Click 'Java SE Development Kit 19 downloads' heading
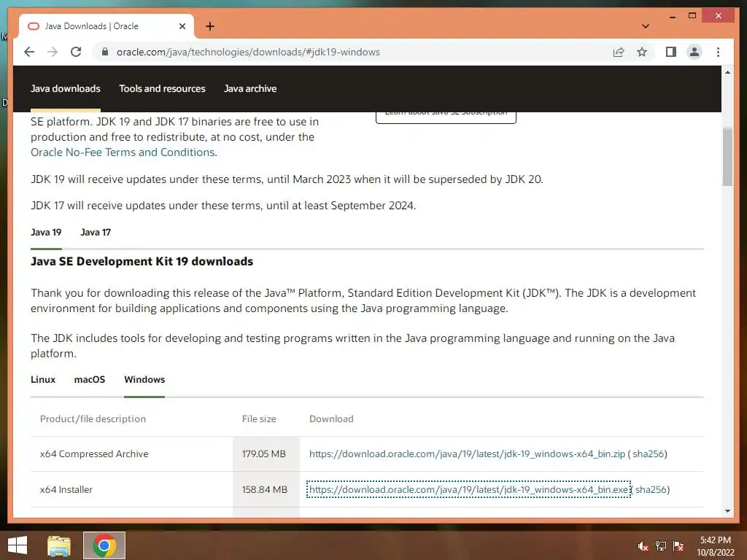The image size is (747, 560). point(142,262)
